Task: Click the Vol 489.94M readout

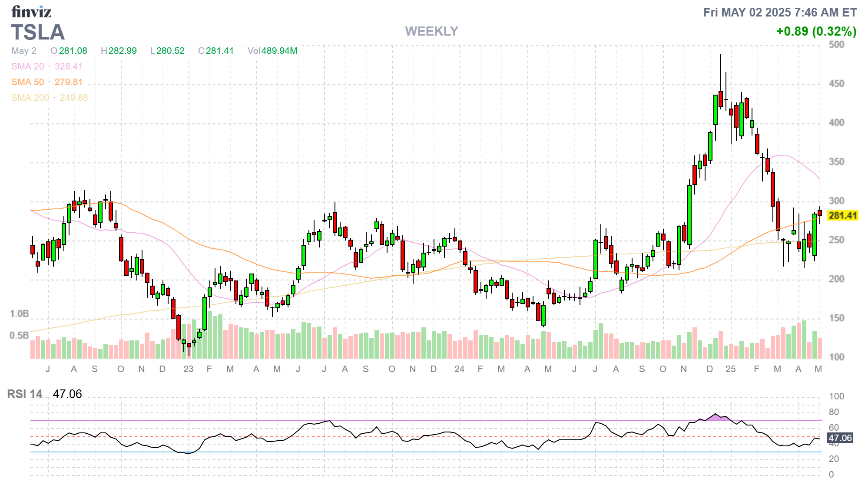Action: click(x=272, y=51)
